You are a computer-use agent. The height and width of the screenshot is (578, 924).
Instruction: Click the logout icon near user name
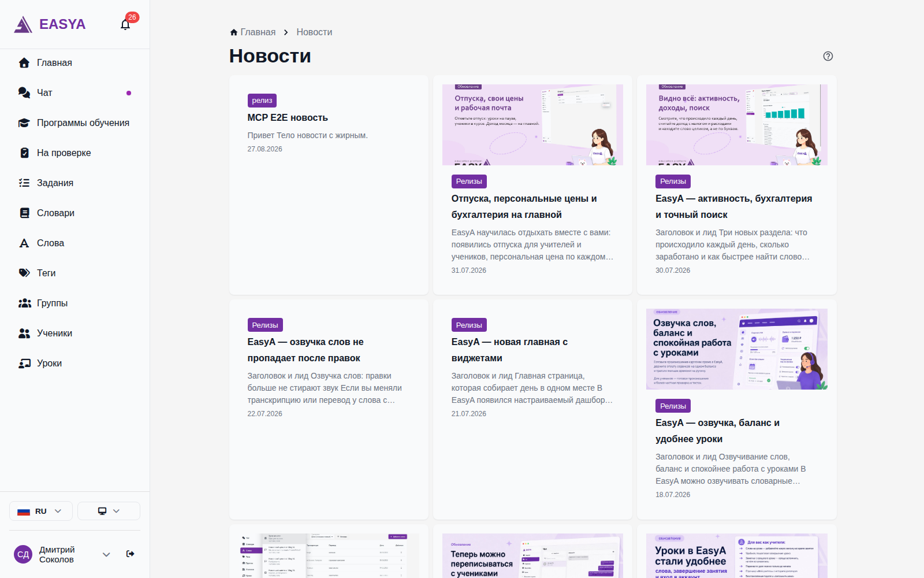click(131, 554)
